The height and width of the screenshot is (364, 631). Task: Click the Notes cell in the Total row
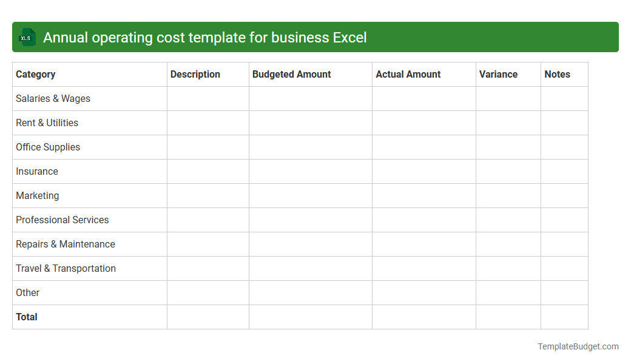564,317
